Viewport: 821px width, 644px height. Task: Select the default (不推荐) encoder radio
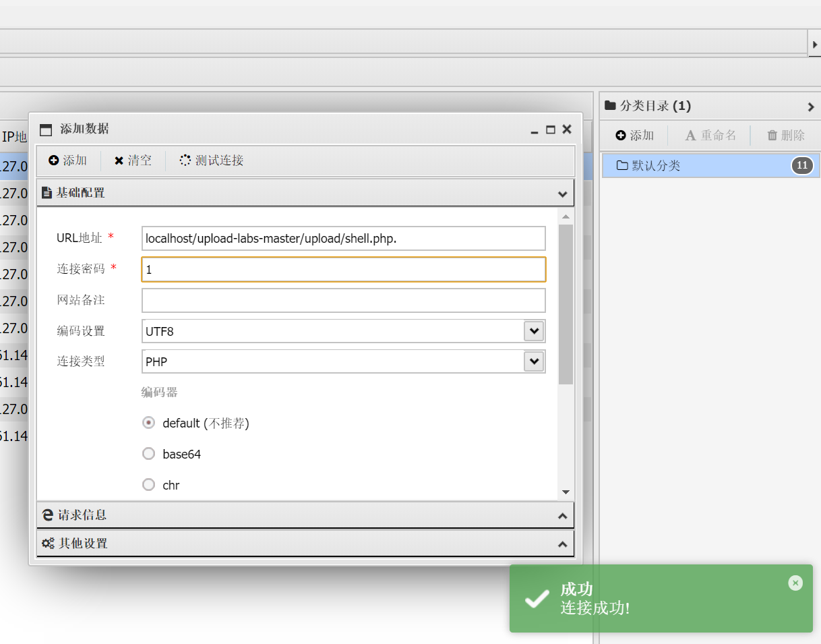point(149,423)
